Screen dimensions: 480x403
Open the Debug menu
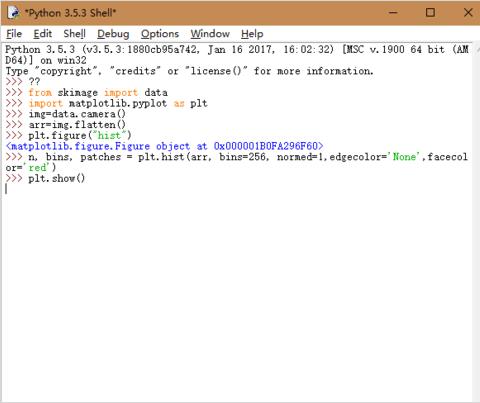click(x=113, y=34)
